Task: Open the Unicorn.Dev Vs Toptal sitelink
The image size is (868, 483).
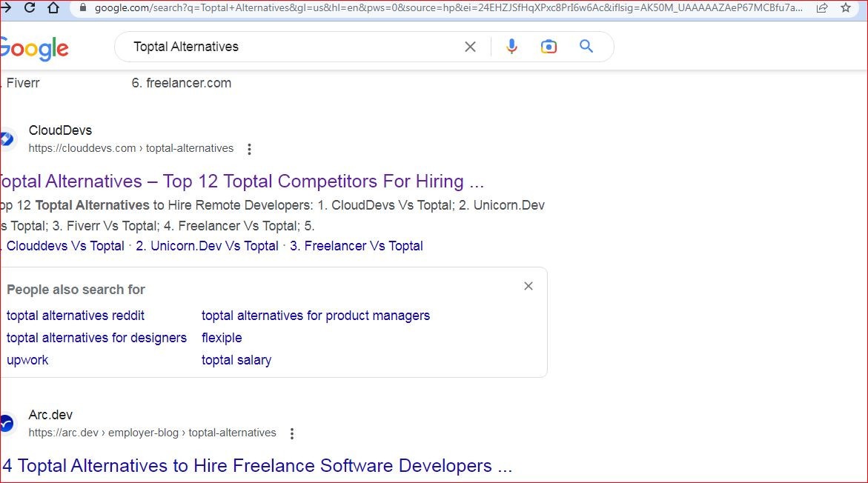Action: [207, 246]
